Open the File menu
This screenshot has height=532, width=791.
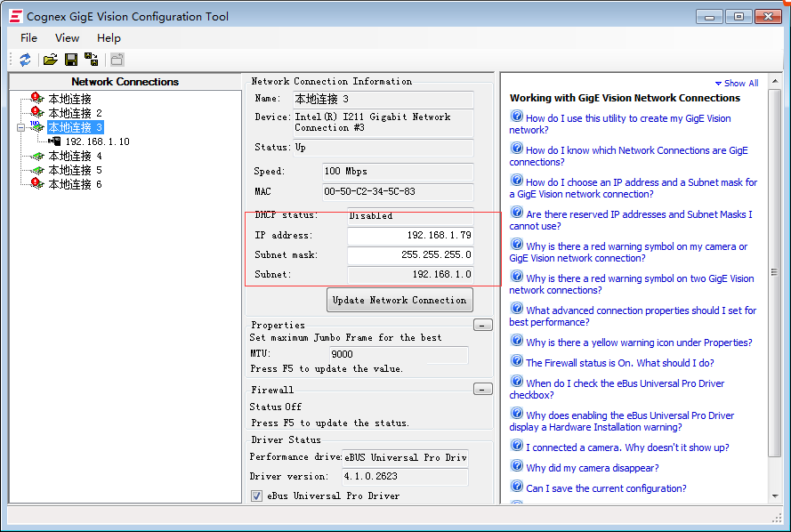coord(28,38)
